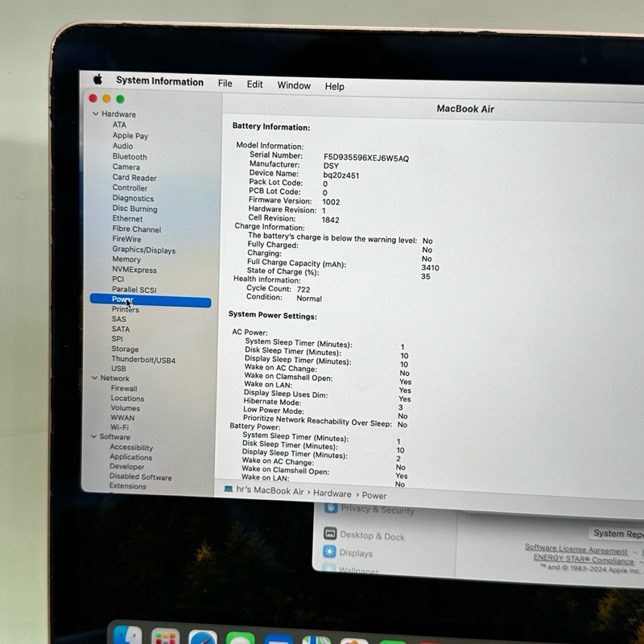Open the Window menu
This screenshot has width=644, height=644.
click(294, 85)
